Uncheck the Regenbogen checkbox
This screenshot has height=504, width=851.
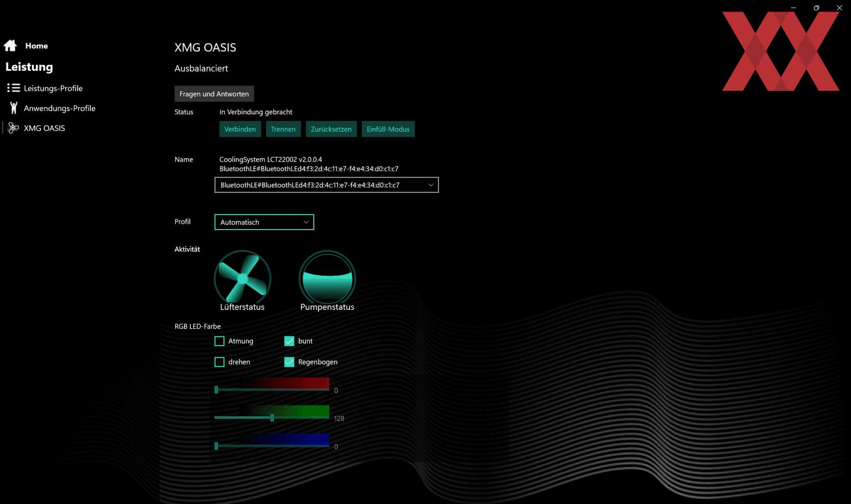pyautogui.click(x=289, y=362)
